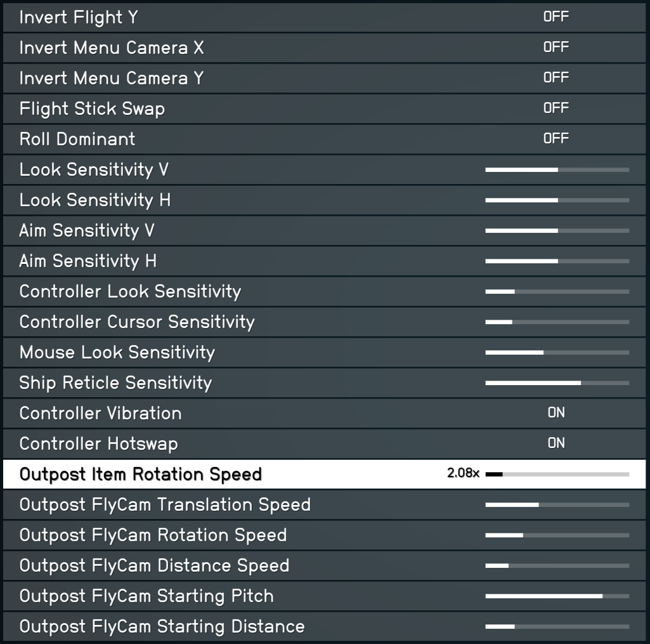Click the Outpost FlyCam Rotation Speed slider

(557, 535)
